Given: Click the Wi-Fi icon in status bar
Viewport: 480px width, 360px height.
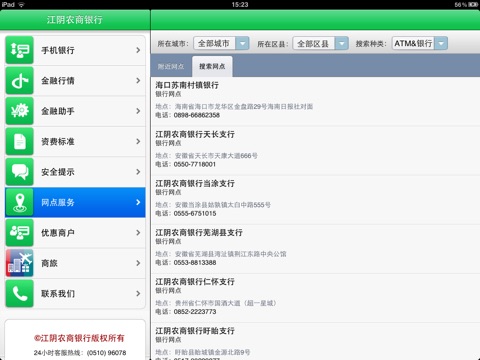Looking at the screenshot, I should [21, 5].
